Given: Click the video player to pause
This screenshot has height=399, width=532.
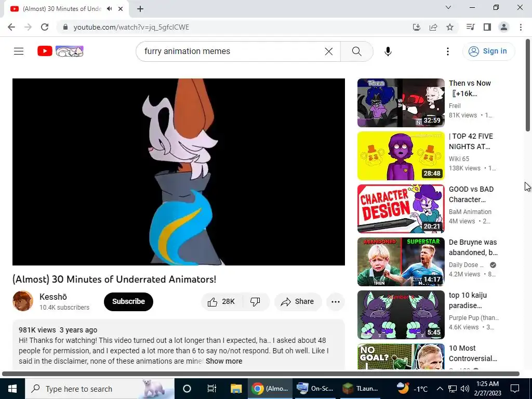Looking at the screenshot, I should pos(179,171).
